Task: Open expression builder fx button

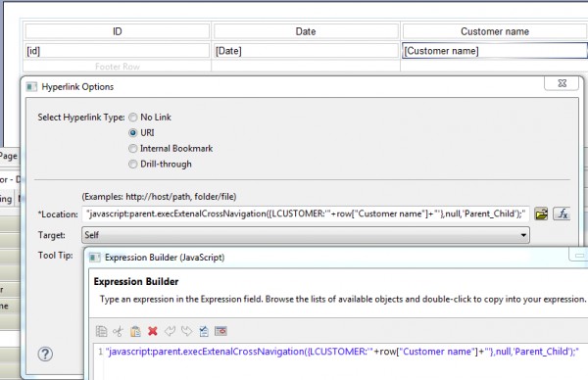Action: 563,214
